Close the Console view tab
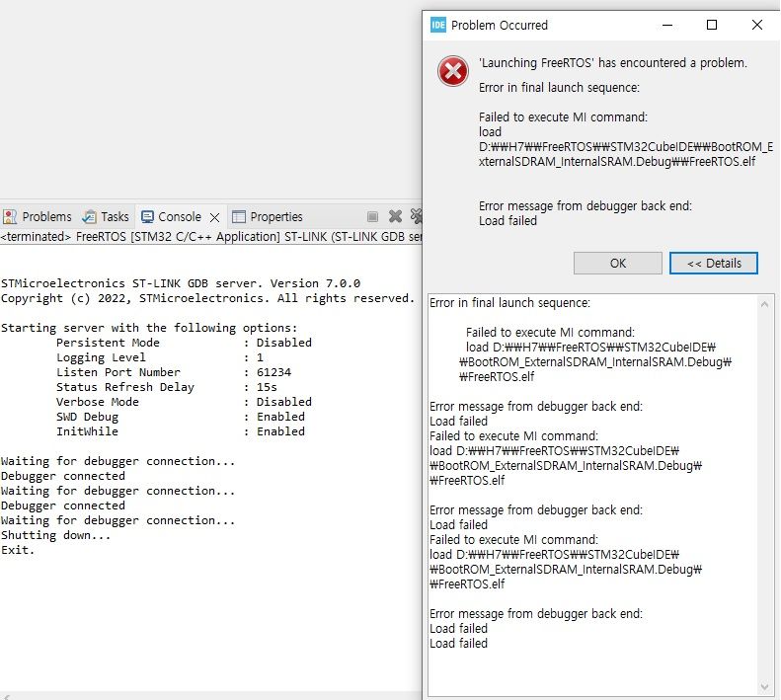Image resolution: width=781 pixels, height=700 pixels. pos(214,217)
